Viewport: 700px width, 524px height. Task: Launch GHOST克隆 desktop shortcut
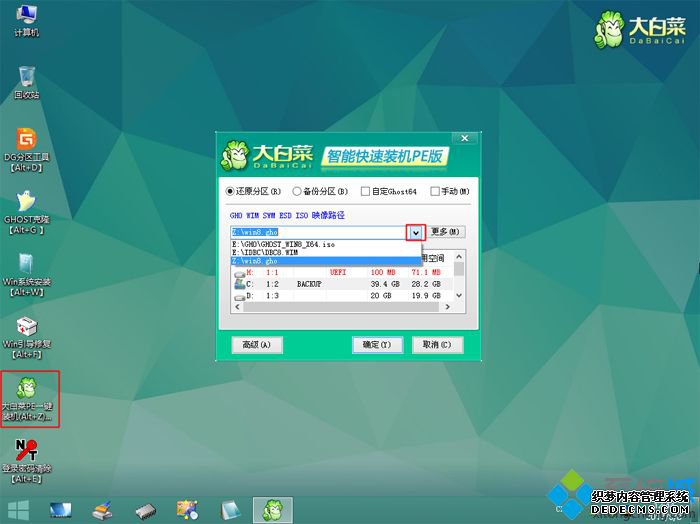(x=27, y=212)
